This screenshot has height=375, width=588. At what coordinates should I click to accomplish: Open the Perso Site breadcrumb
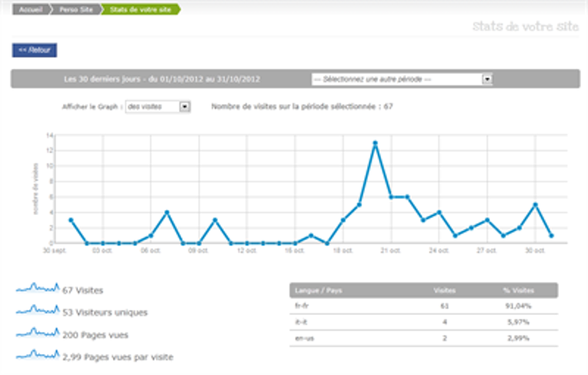pos(75,10)
